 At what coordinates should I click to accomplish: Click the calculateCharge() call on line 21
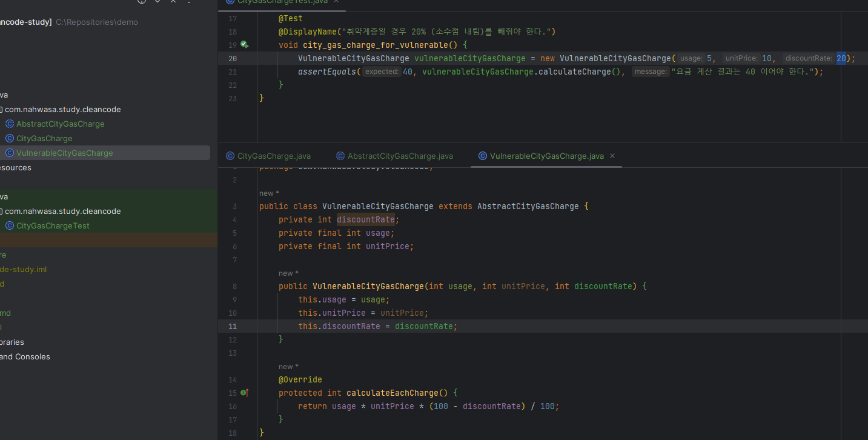pyautogui.click(x=580, y=72)
